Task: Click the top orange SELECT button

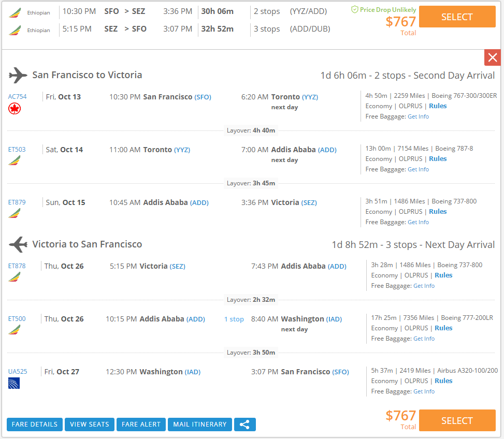Action: (457, 17)
